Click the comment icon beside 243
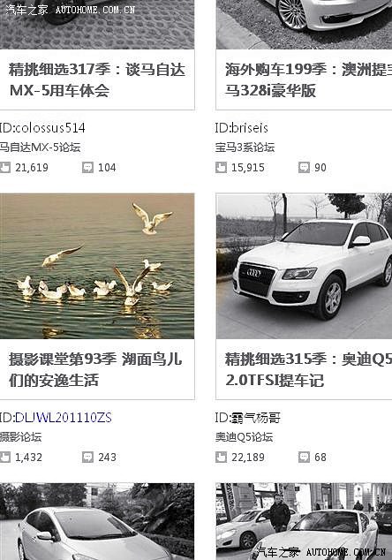The height and width of the screenshot is (560, 392). (x=87, y=458)
